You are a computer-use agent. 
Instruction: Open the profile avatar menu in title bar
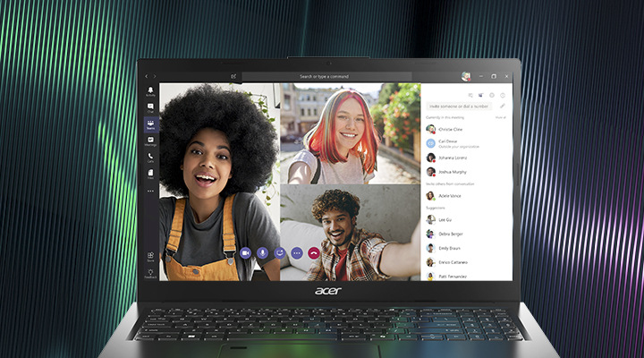point(465,77)
